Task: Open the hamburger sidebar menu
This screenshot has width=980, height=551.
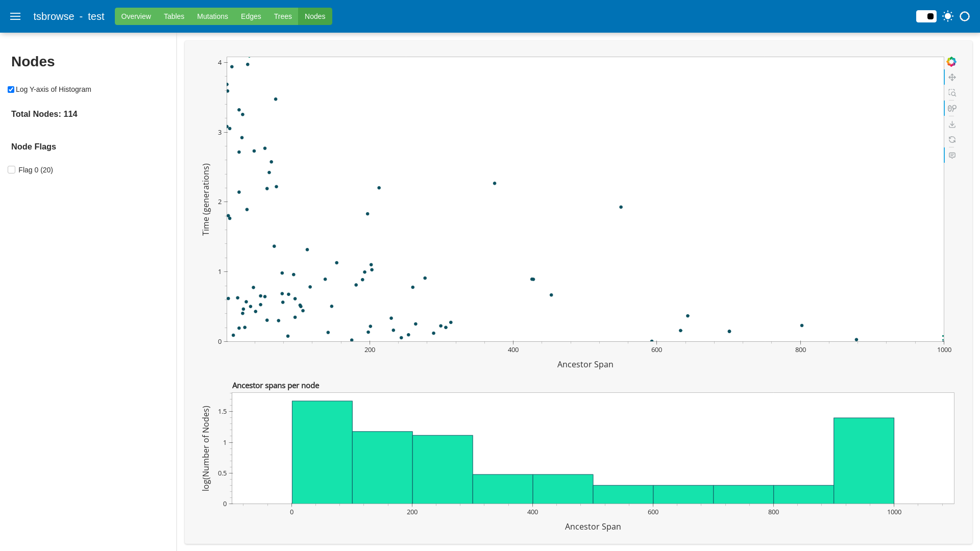Action: [x=15, y=16]
